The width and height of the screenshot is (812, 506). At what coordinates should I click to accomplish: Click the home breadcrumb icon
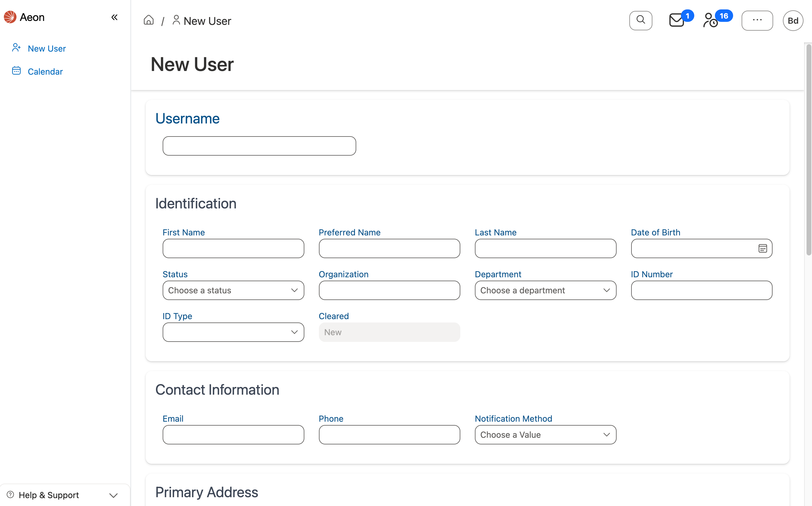149,20
